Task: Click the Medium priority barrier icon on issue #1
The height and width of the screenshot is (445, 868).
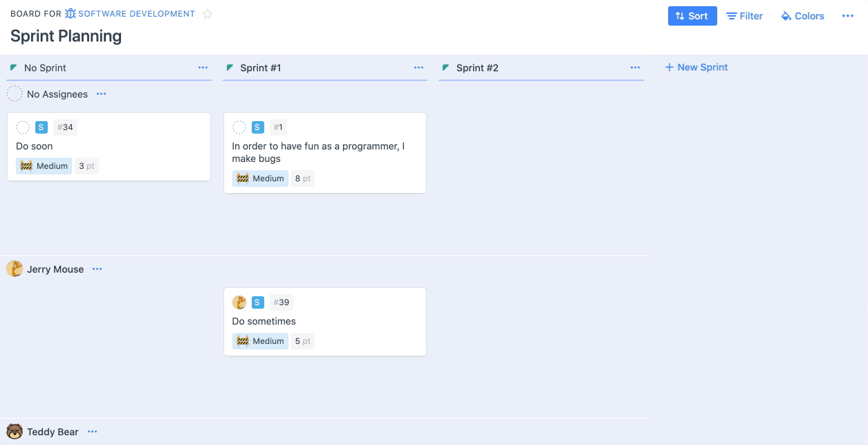Action: pos(242,178)
